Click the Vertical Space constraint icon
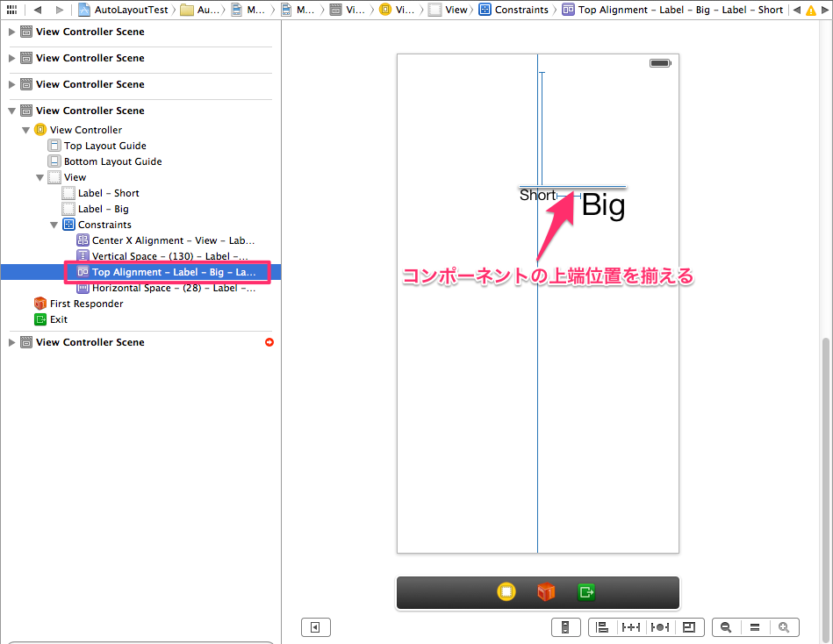Screen dimensions: 833x644 (83, 256)
